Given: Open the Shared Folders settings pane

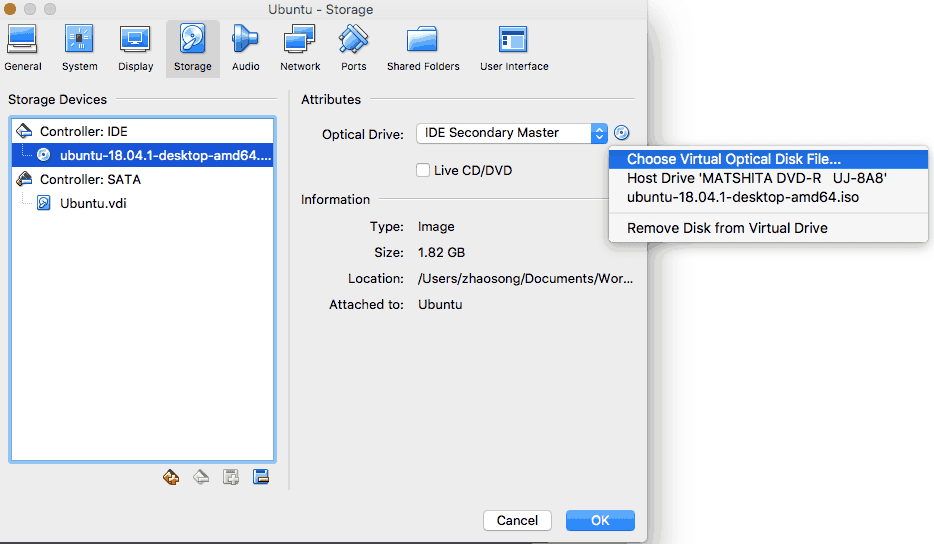Looking at the screenshot, I should click(423, 48).
